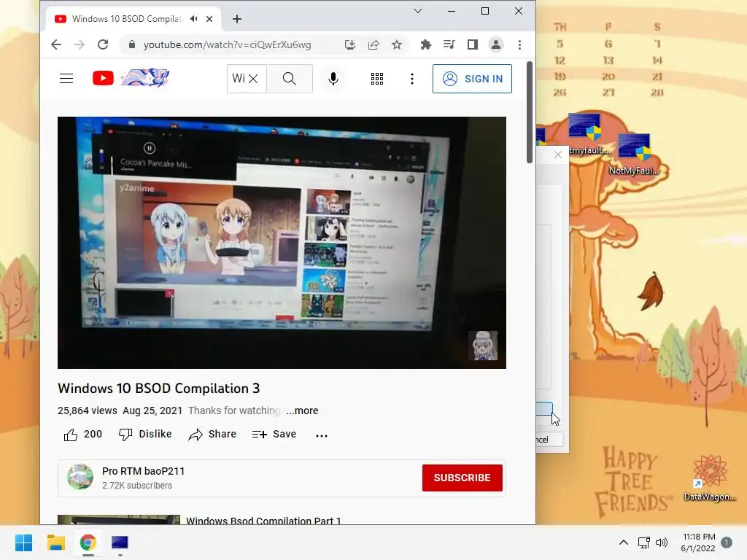Open the clock showing 11:18 PM
The image size is (747, 560).
coord(698,542)
